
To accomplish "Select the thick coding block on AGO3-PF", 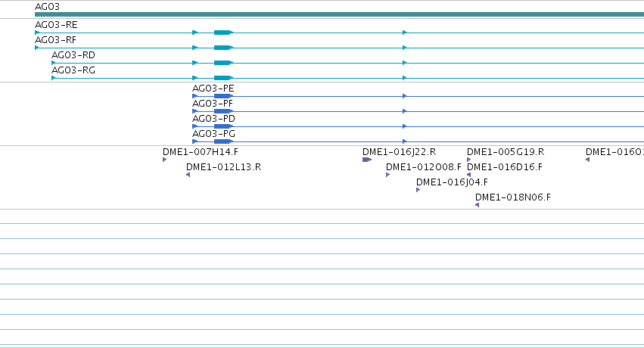I will [x=223, y=111].
